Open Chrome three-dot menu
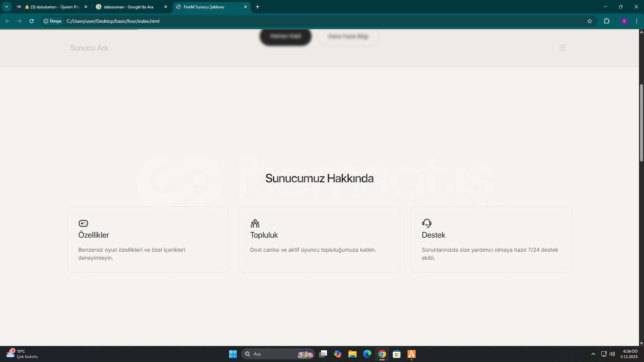644x362 pixels. (x=637, y=21)
